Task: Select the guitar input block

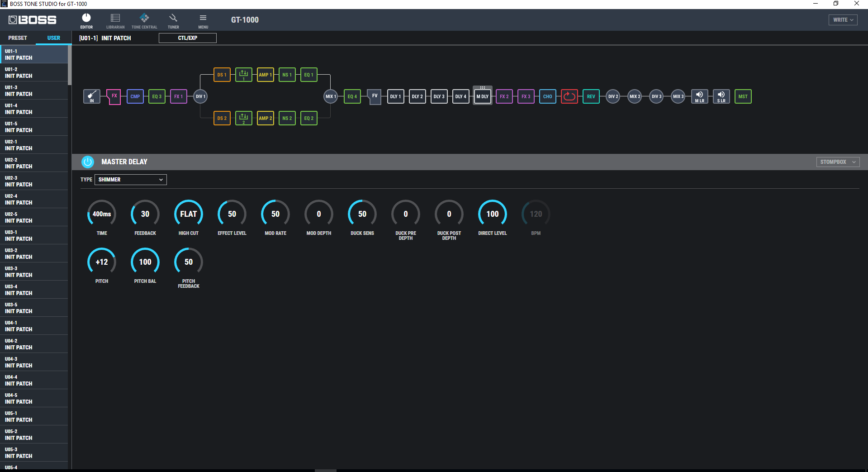Action: 92,96
